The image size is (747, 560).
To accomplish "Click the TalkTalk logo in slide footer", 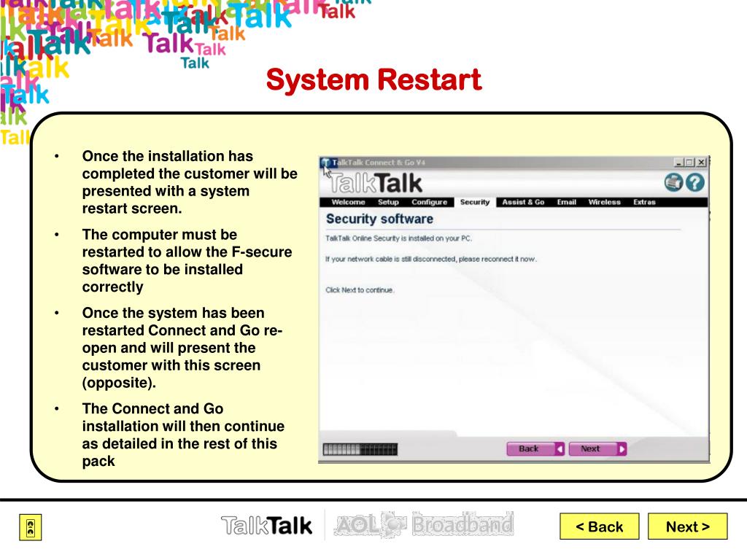I will pos(267,526).
